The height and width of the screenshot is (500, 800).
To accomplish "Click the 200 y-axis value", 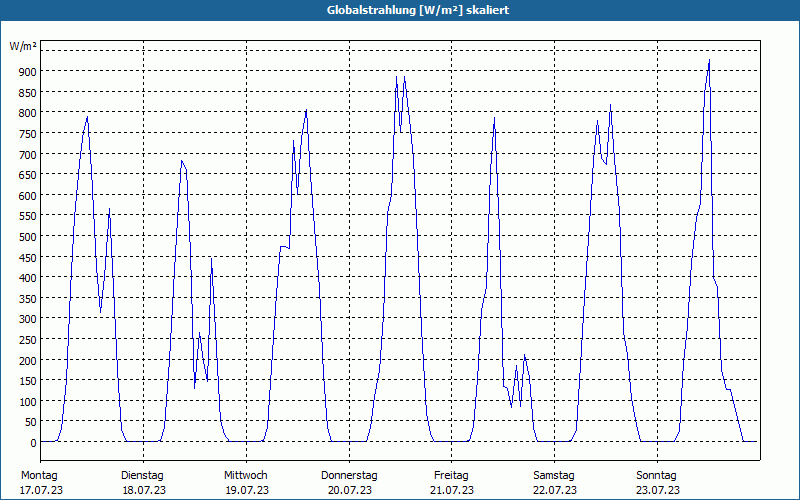I will tap(28, 361).
